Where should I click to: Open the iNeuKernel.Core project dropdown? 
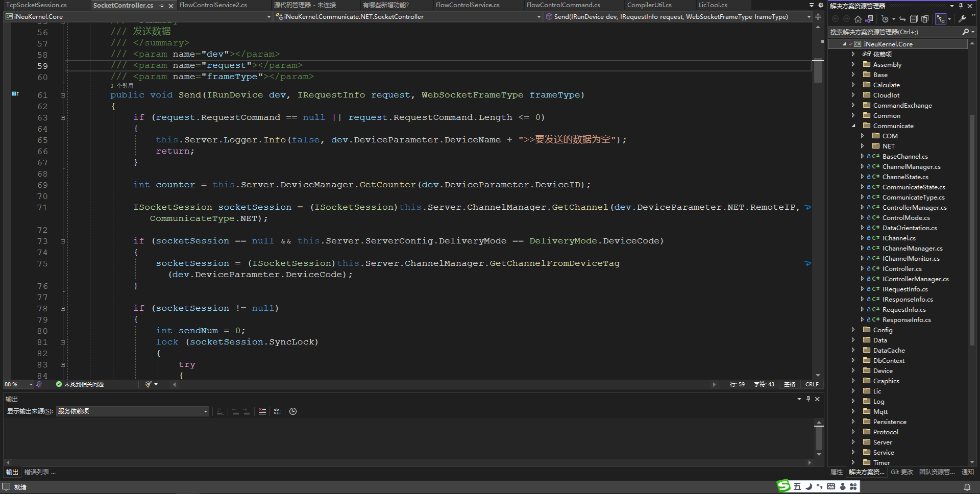pyautogui.click(x=269, y=17)
